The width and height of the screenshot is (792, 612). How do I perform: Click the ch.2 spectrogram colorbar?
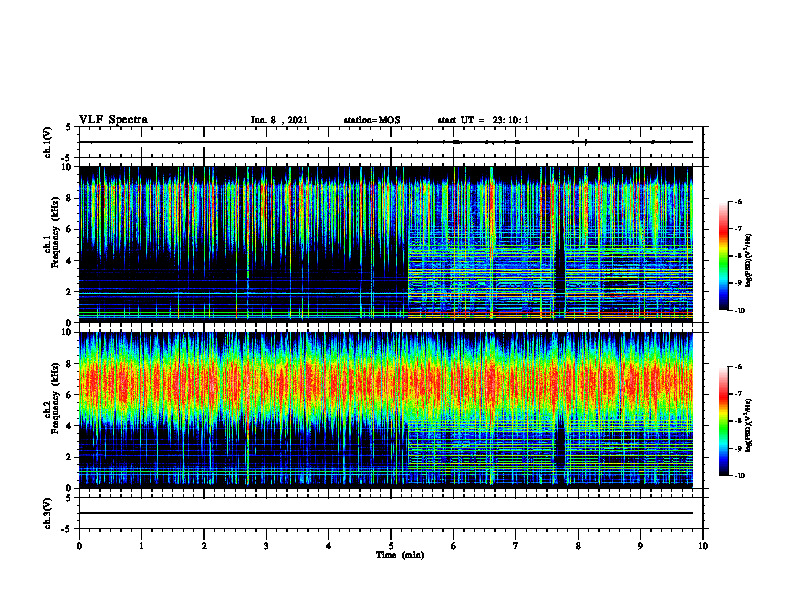(x=724, y=421)
